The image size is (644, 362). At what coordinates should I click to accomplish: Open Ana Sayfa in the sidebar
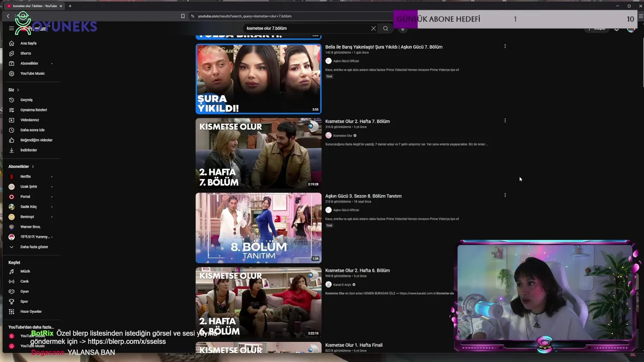29,43
